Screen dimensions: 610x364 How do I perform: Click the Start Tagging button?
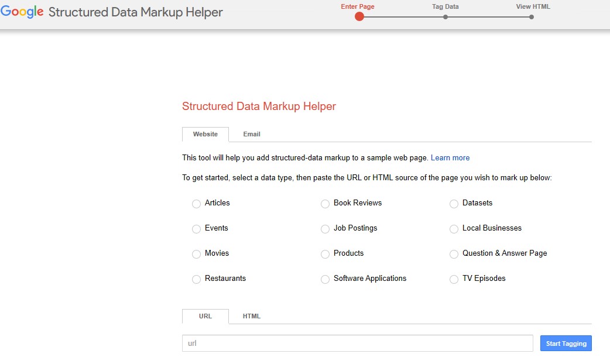[x=566, y=344]
